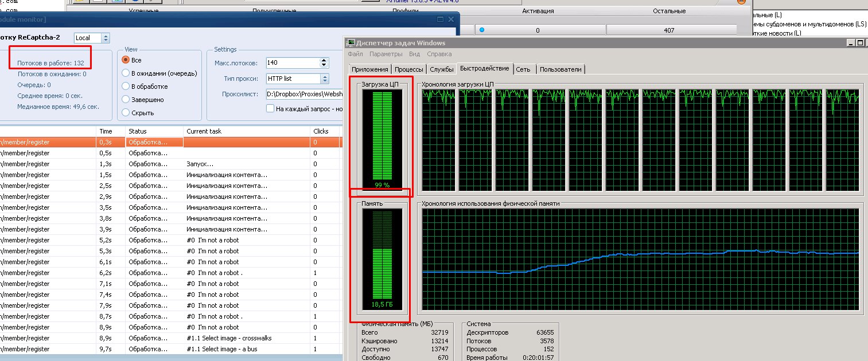Select the Скрыть view option
868x361 pixels.
pos(126,113)
